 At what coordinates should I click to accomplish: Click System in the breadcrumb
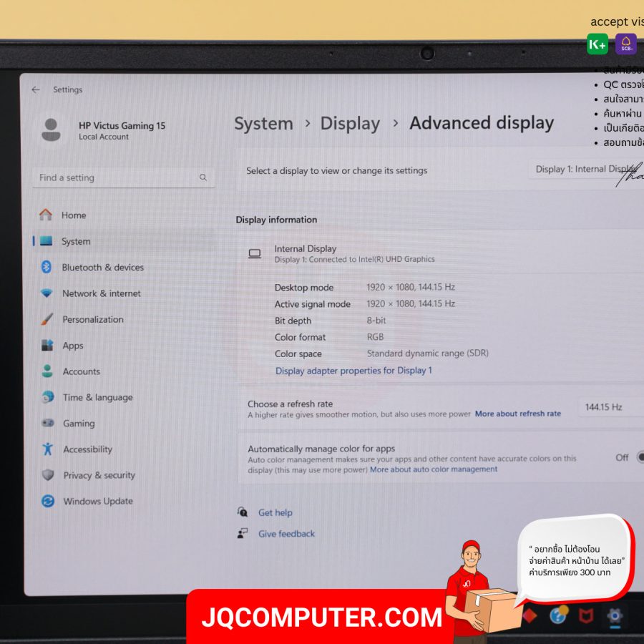pyautogui.click(x=263, y=124)
